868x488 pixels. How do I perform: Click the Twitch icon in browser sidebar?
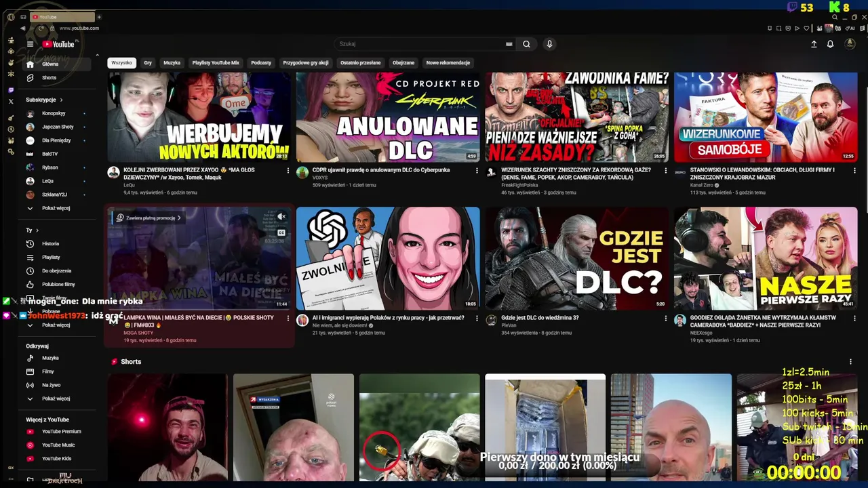tap(11, 90)
